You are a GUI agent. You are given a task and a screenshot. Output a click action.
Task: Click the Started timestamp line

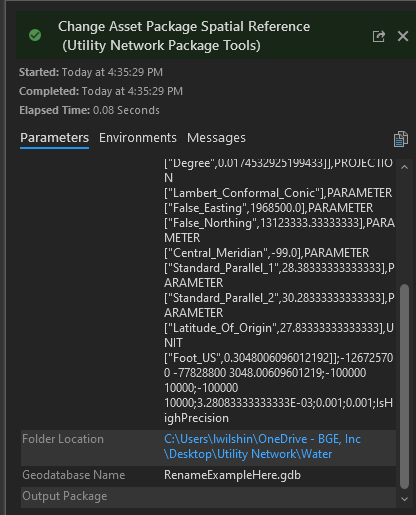91,72
